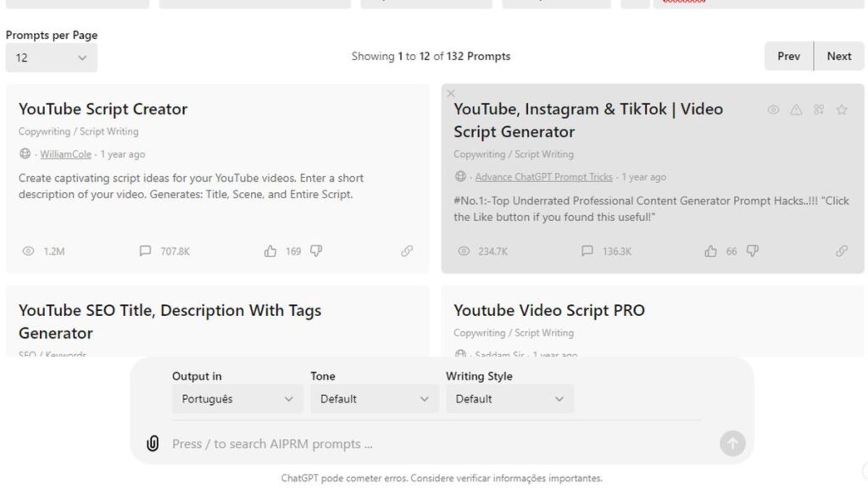This screenshot has width=868, height=488.
Task: Copy link icon on TikTok Video Script Generator card
Action: [842, 251]
